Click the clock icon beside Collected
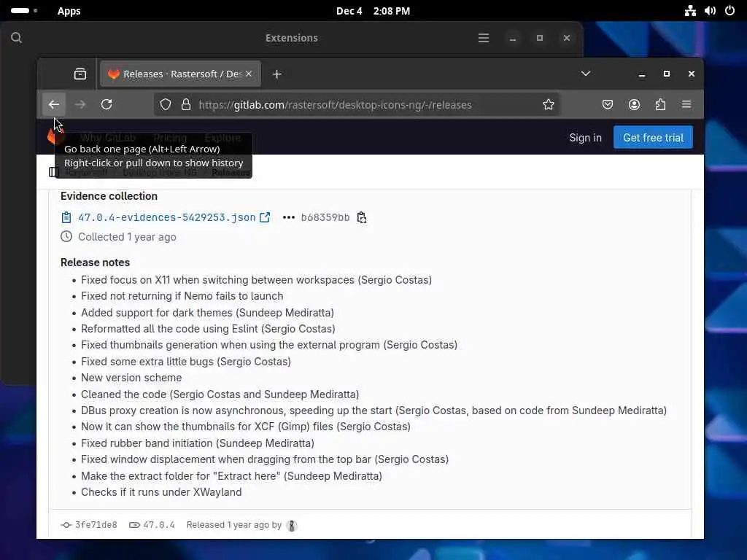The image size is (747, 560). tap(66, 237)
